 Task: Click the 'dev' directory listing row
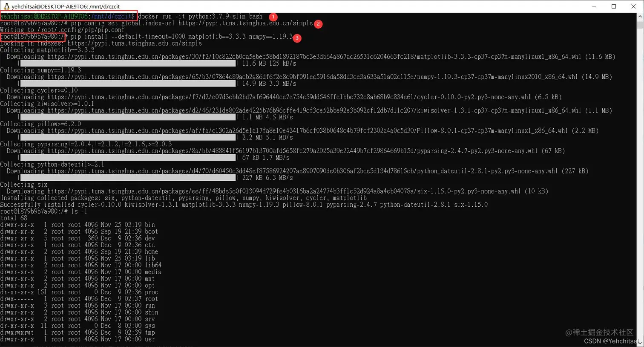point(78,238)
